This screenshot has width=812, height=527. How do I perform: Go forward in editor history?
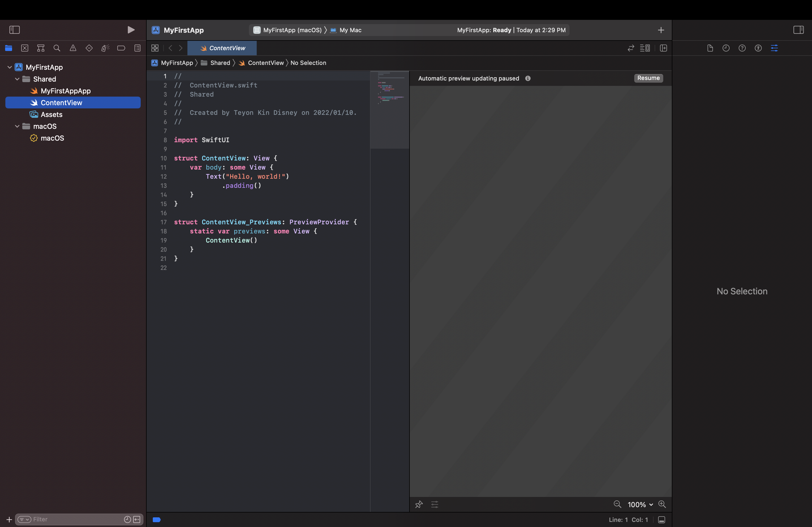181,48
